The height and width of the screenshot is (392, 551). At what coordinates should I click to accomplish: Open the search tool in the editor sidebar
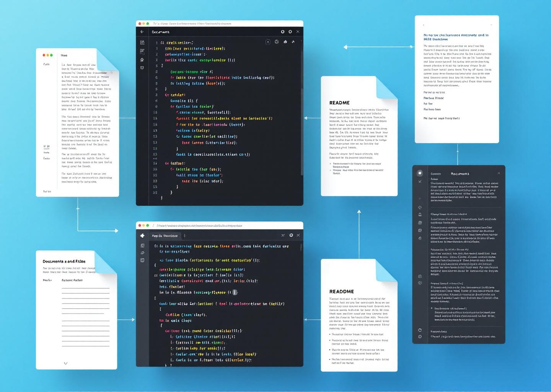point(142,60)
